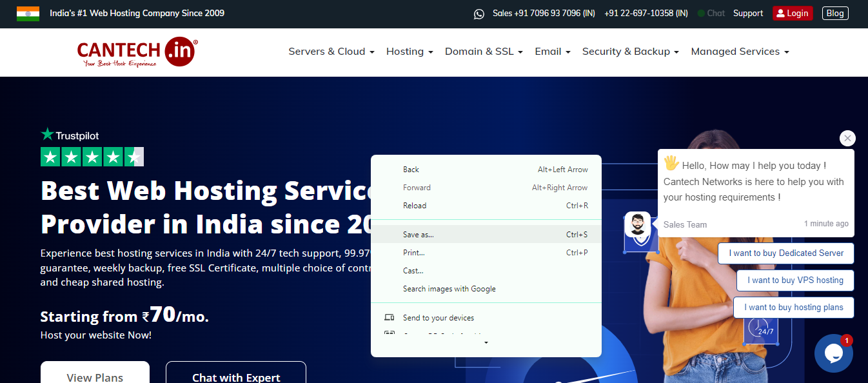
Task: Expand the Email dropdown
Action: [553, 52]
